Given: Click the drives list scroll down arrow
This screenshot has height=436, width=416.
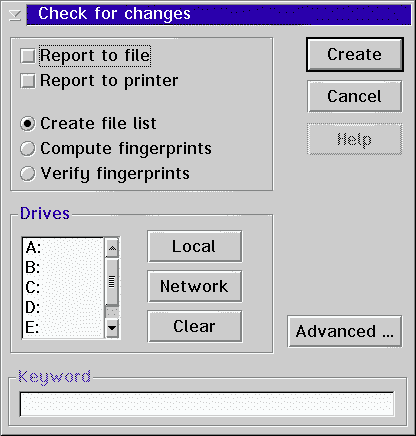Looking at the screenshot, I should [x=112, y=328].
